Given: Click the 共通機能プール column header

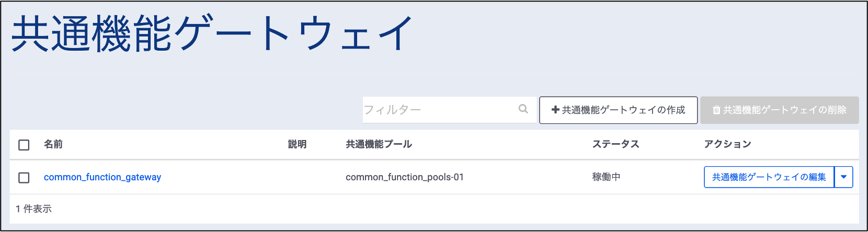Looking at the screenshot, I should (x=379, y=144).
